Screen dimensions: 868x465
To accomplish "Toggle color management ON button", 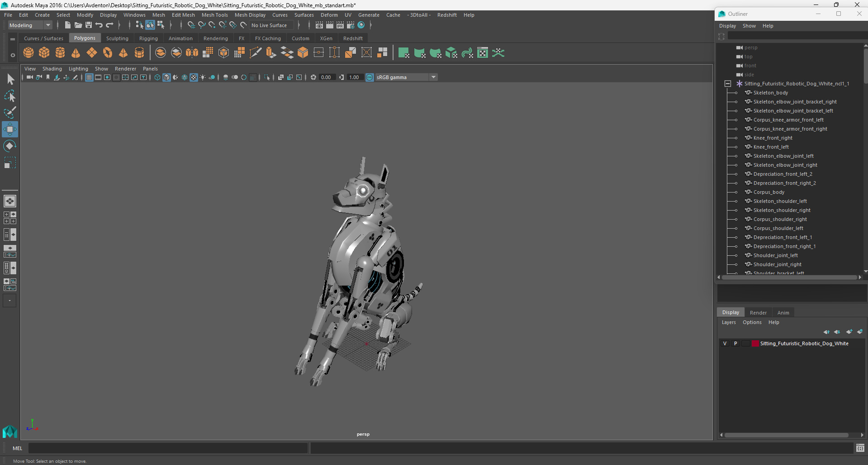I will point(370,77).
